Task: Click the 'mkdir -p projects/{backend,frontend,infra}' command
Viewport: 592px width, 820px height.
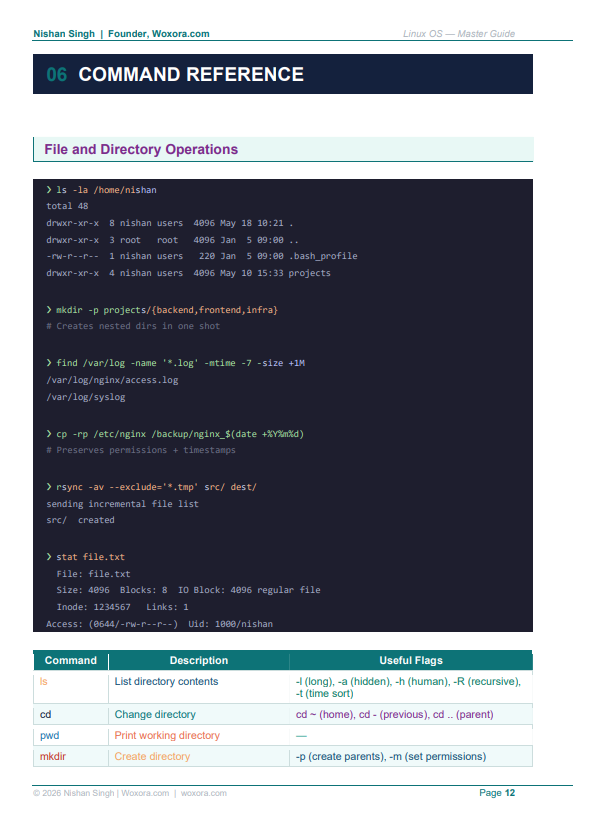Action: point(162,310)
